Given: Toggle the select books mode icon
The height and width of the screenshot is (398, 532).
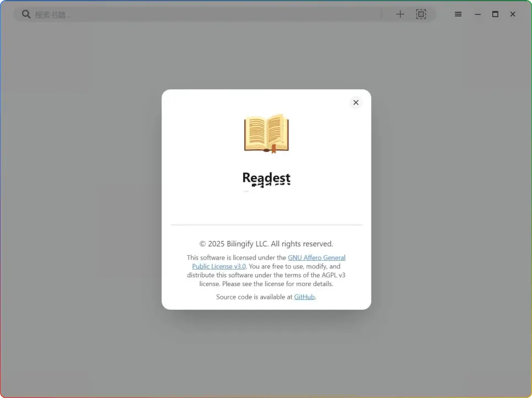Looking at the screenshot, I should tap(421, 14).
